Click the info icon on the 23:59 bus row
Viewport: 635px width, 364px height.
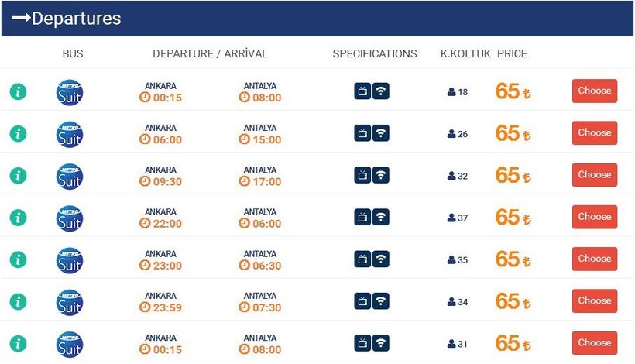[18, 301]
